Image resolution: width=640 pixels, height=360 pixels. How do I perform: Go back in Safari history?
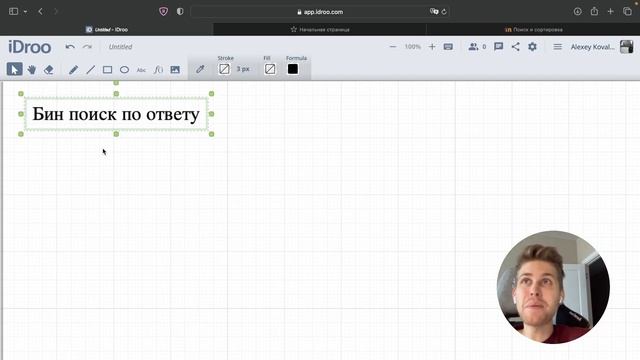(40, 11)
